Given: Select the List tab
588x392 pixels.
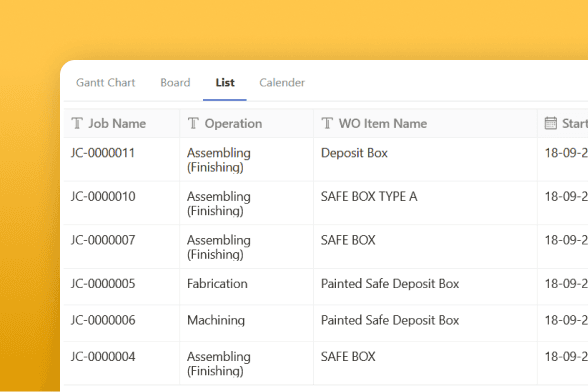Looking at the screenshot, I should (225, 83).
